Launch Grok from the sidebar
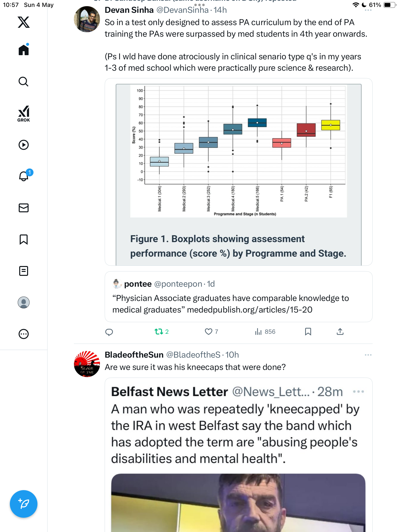This screenshot has width=399, height=532. coord(24,114)
